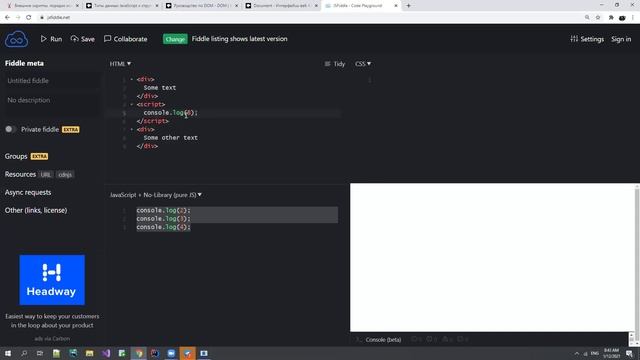640x360 pixels.
Task: Click the fourth console filter counter icon
Action: [463, 339]
